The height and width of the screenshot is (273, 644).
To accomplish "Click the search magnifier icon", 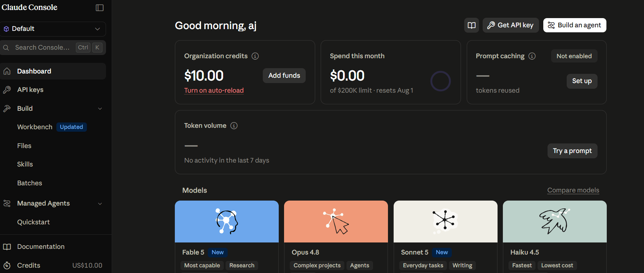I will point(6,48).
